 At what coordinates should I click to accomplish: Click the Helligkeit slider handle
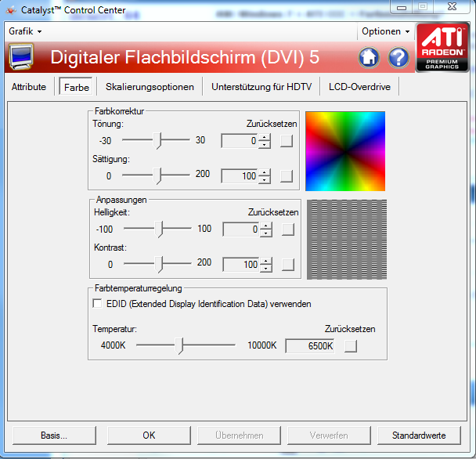(x=158, y=229)
